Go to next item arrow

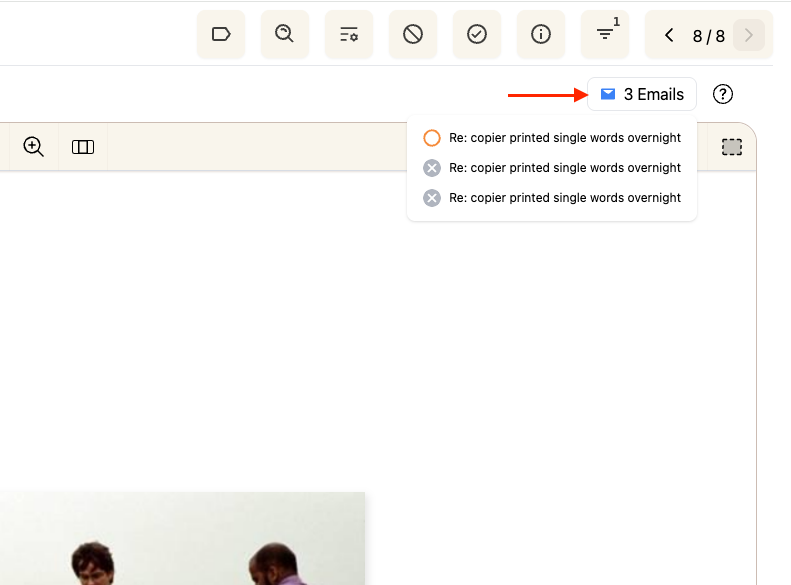(749, 35)
